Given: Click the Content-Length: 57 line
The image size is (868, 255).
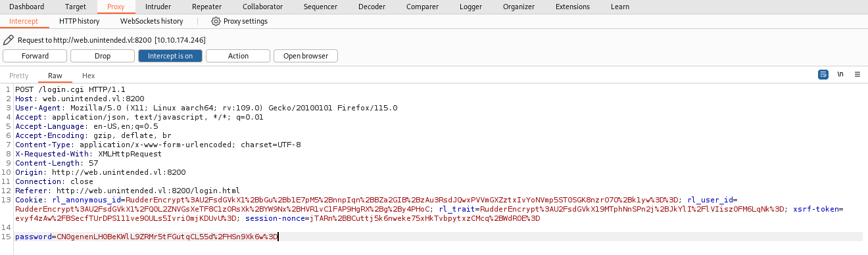Looking at the screenshot, I should click(x=57, y=163).
